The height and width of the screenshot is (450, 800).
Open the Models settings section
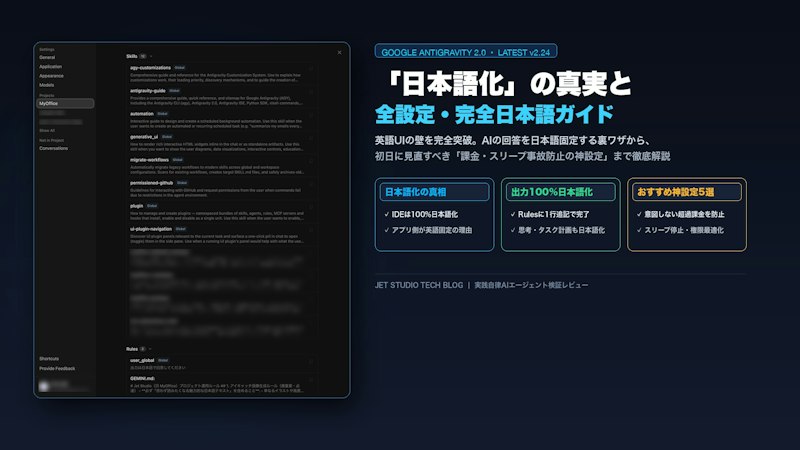coord(46,85)
